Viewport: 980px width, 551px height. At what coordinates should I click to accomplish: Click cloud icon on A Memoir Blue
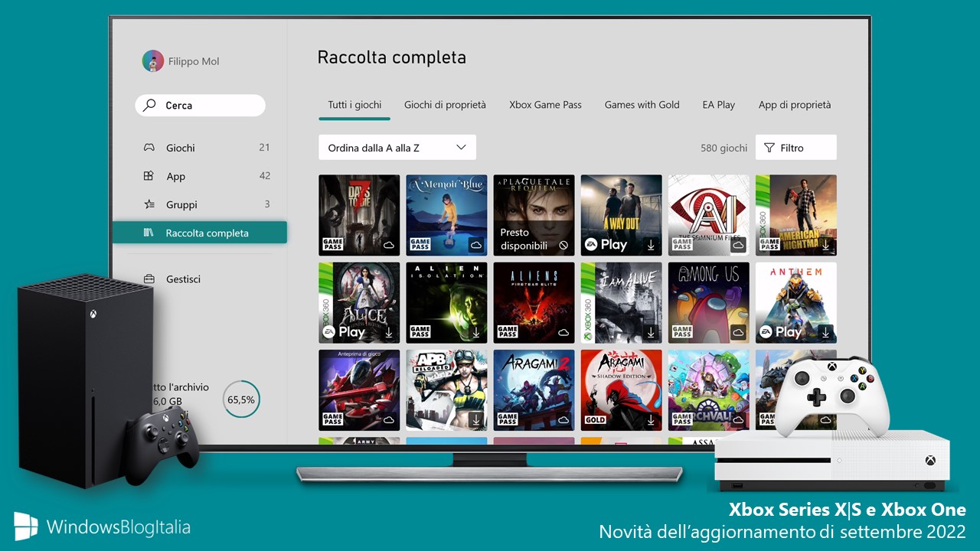[x=476, y=245]
